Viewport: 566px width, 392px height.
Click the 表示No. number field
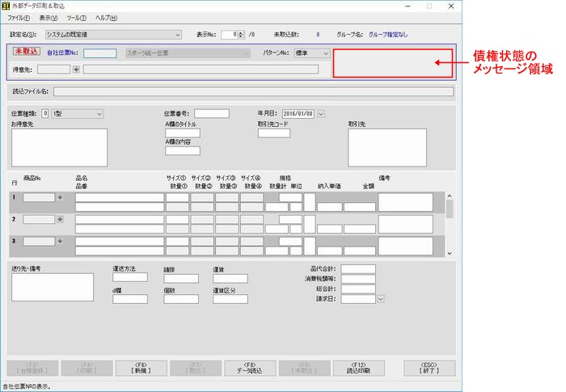click(x=230, y=35)
